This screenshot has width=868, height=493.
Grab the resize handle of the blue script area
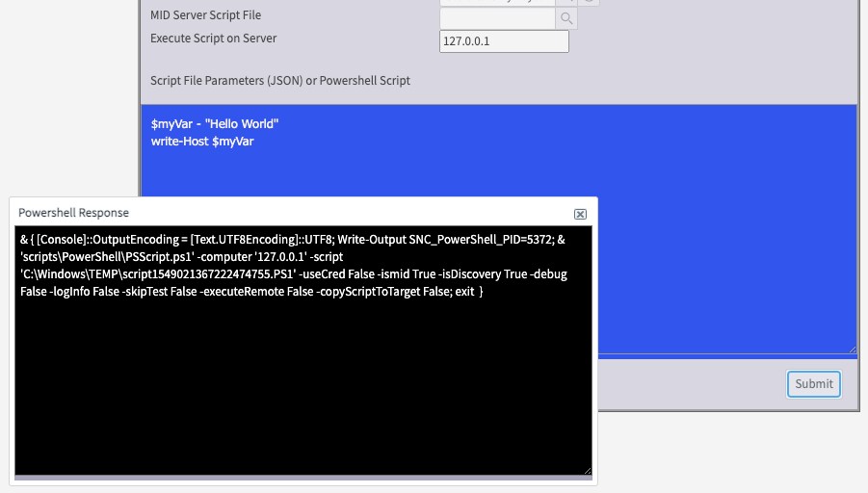pos(853,350)
